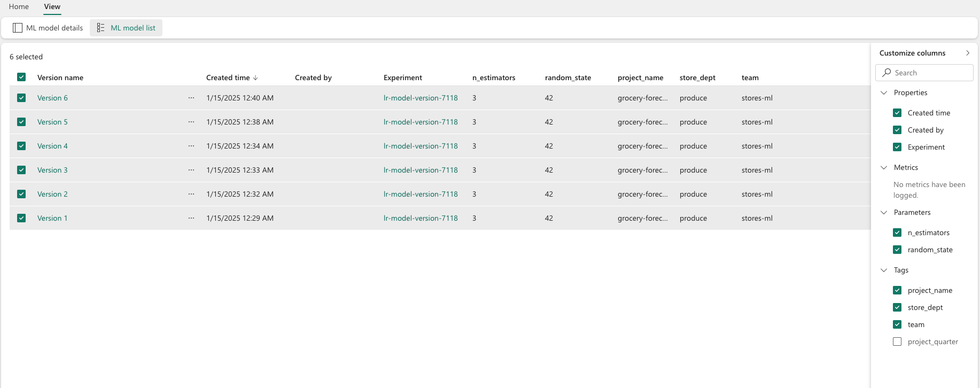Open experiment lr-model-version-7118 for Version 6
Viewport: 980px width, 388px height.
click(x=421, y=98)
